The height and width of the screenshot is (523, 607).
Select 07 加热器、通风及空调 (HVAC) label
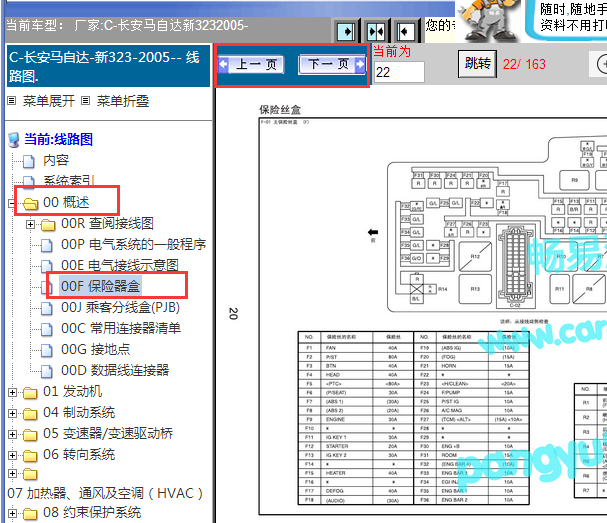(x=105, y=493)
